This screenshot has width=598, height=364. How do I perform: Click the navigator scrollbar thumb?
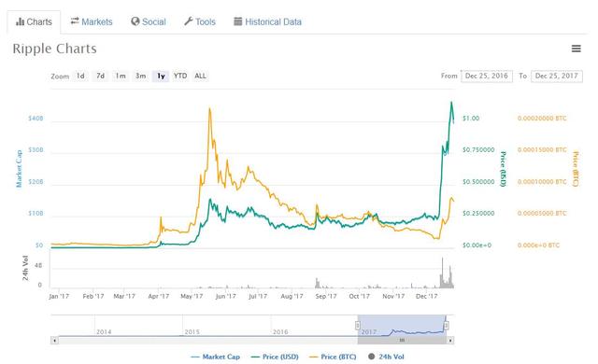coord(402,341)
